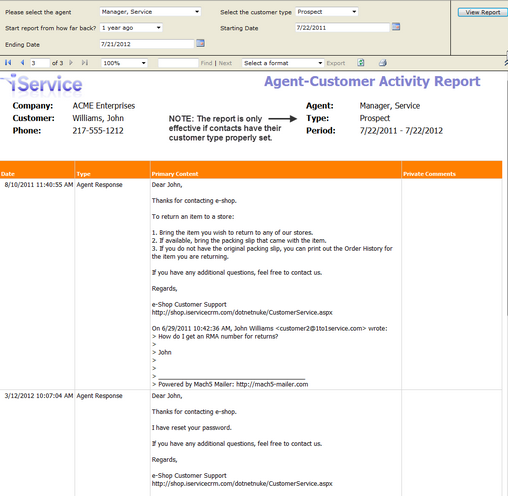Image resolution: width=508 pixels, height=496 pixels.
Task: Click the Next search link
Action: [x=225, y=63]
